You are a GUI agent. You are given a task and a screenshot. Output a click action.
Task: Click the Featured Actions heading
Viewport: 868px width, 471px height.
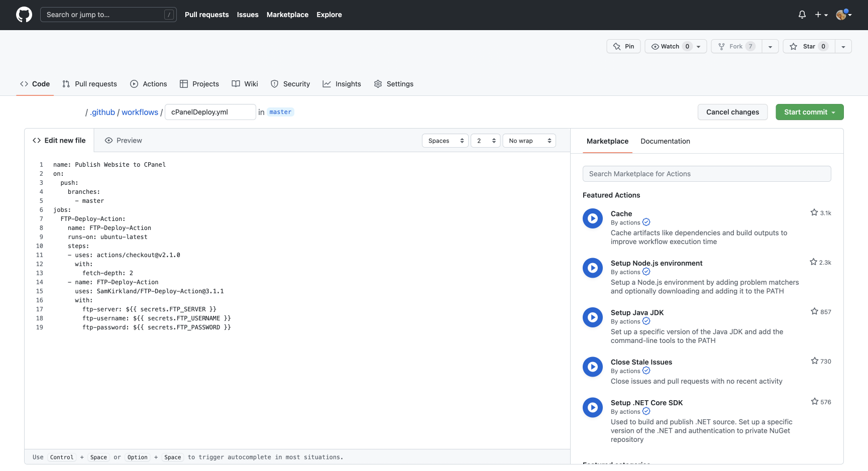pos(611,195)
